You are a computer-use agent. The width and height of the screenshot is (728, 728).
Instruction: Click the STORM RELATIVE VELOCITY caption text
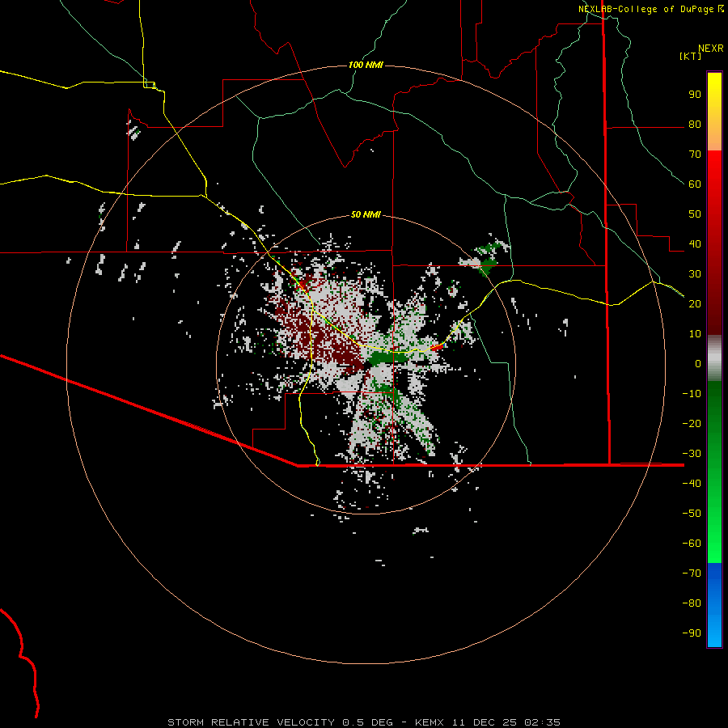pos(252,722)
